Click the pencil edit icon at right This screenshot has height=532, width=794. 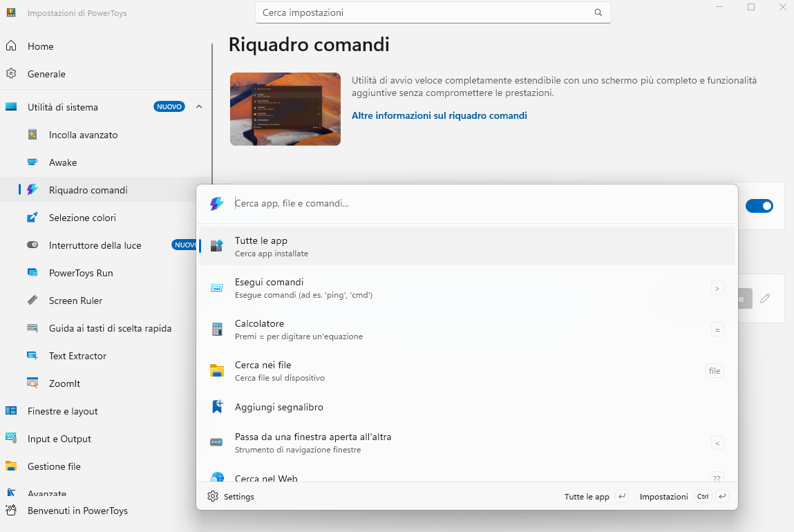pos(765,298)
